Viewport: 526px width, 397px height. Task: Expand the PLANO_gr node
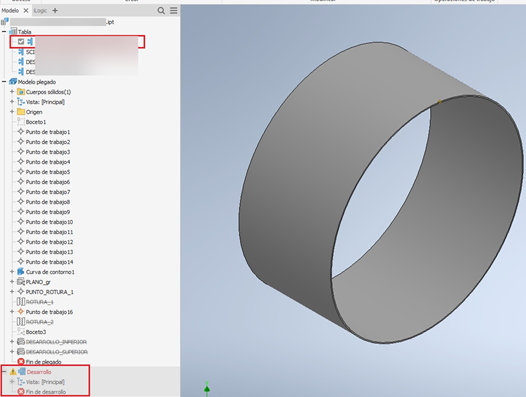click(12, 282)
